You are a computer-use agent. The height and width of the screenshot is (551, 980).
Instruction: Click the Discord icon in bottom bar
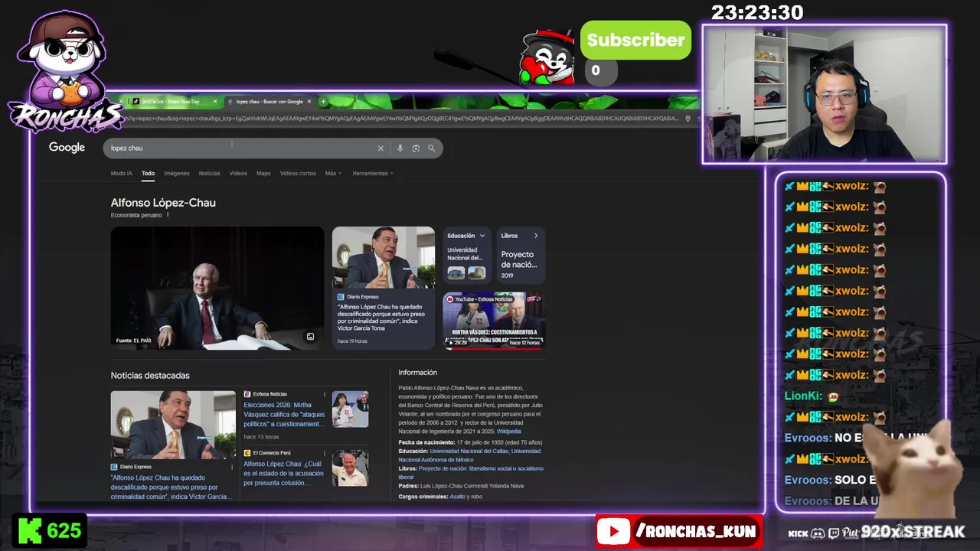tap(818, 533)
